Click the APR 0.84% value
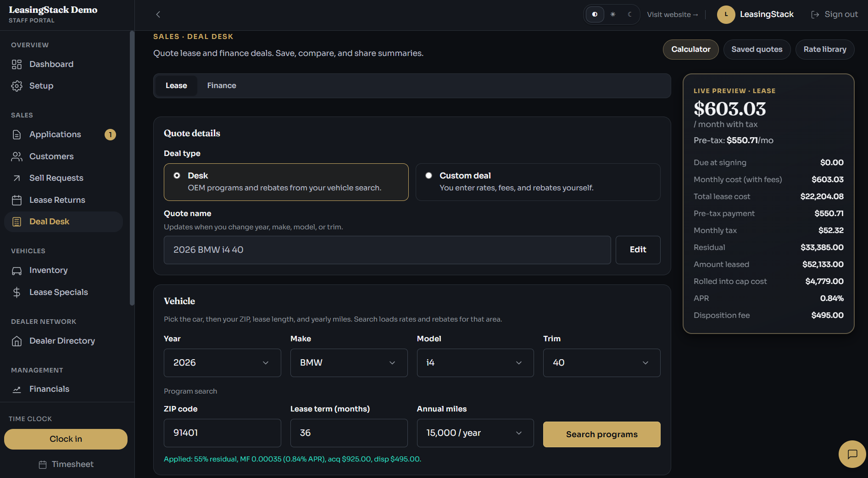Screen dimensions: 868x478 click(832, 299)
